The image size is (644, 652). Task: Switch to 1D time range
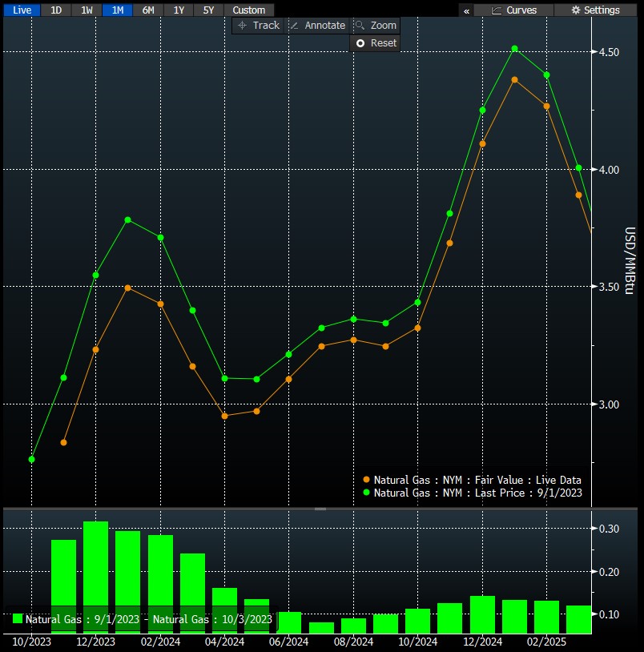point(55,10)
